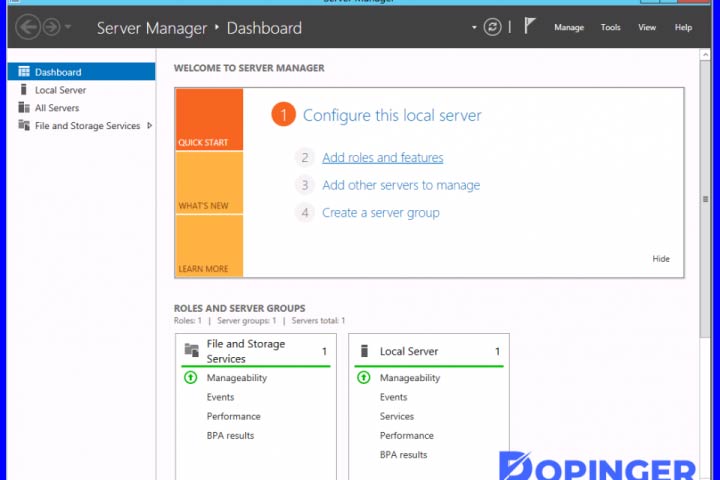
Task: Click the scroll up arrow of dashboard scrollbar
Action: [705, 55]
